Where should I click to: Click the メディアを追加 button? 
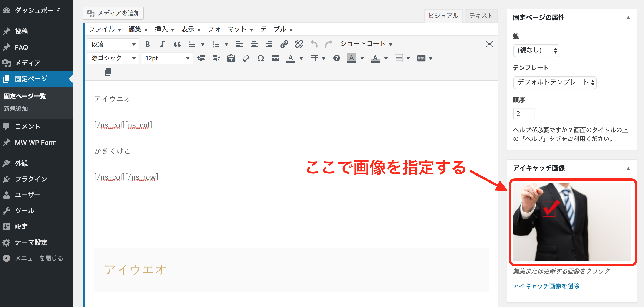[113, 13]
